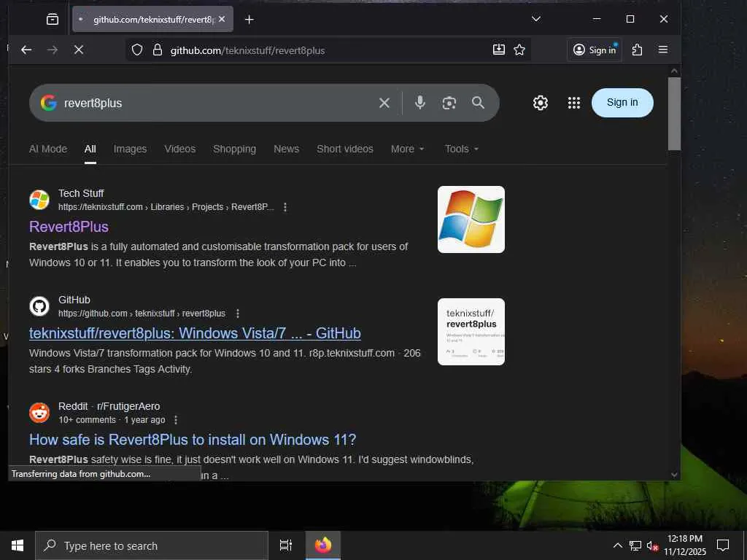Expand the Tools dropdown
Image resolution: width=747 pixels, height=560 pixels.
pyautogui.click(x=462, y=149)
